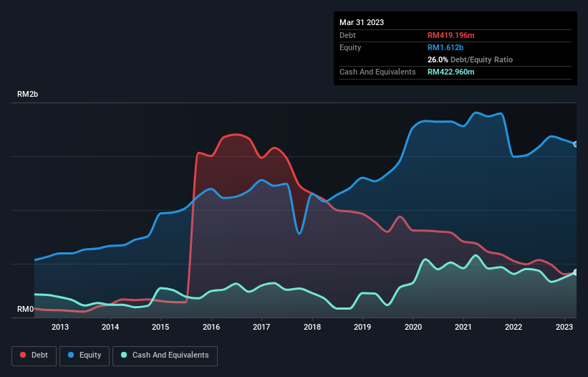Click the blue Equity legend dot
This screenshot has height=377, width=588.
[x=71, y=355]
